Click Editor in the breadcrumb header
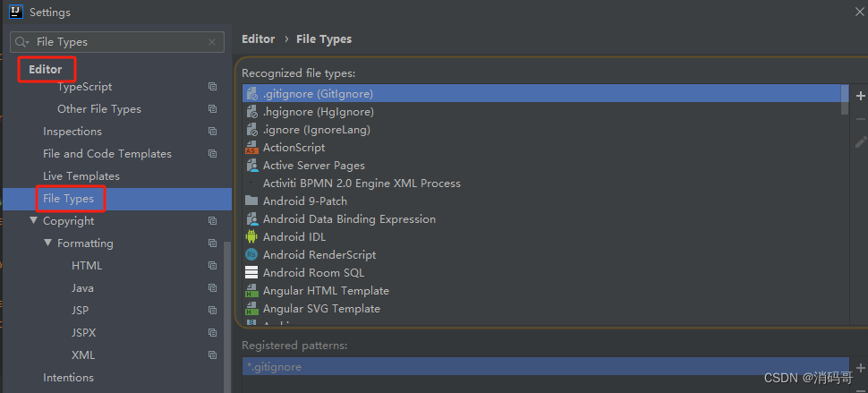The width and height of the screenshot is (868, 393). coord(259,39)
